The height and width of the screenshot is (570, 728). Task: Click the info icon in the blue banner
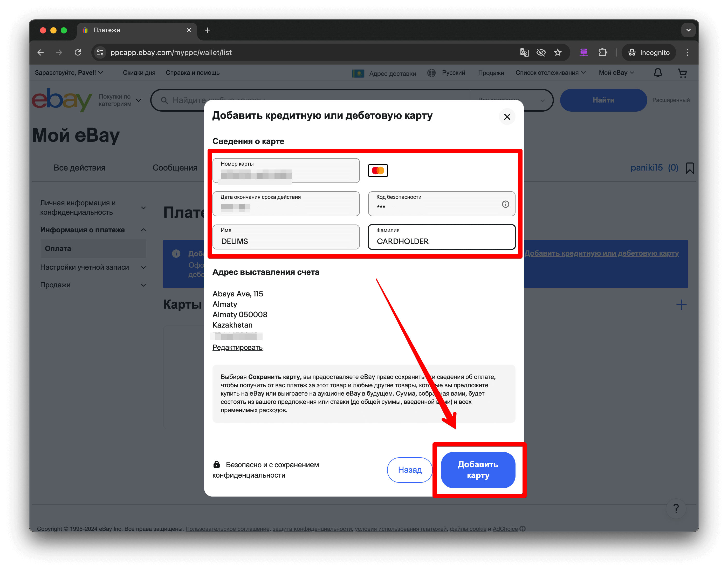(176, 254)
